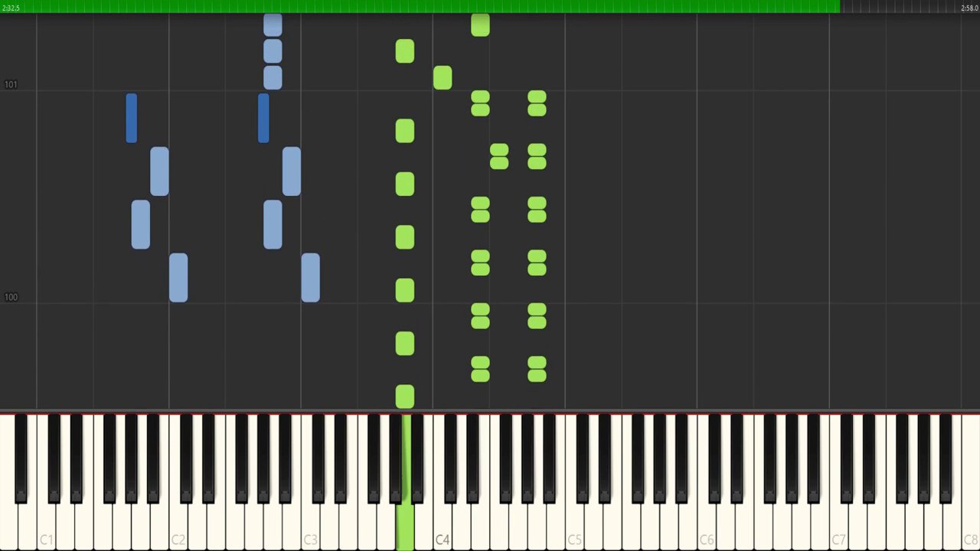
Task: Click the light blue note falling above C3
Action: pyautogui.click(x=310, y=277)
